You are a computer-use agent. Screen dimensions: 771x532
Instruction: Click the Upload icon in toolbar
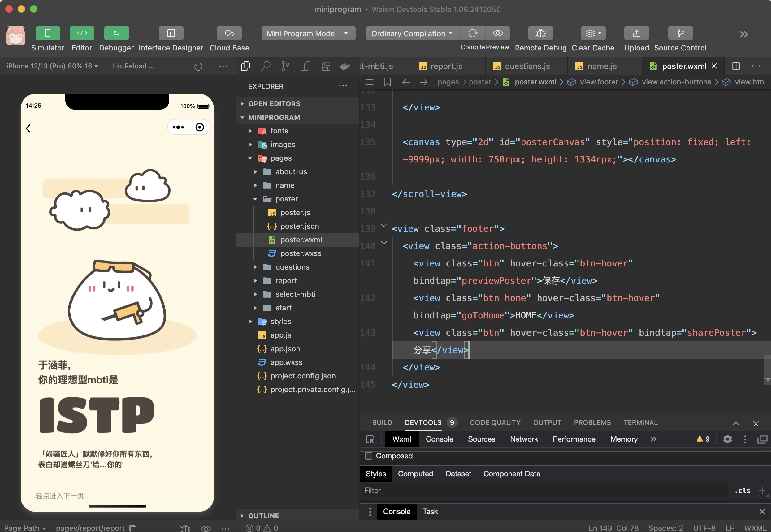pyautogui.click(x=636, y=33)
